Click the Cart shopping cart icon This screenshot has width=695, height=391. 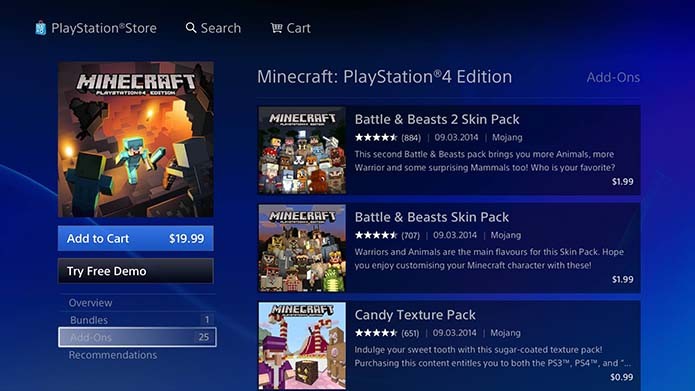coord(277,28)
